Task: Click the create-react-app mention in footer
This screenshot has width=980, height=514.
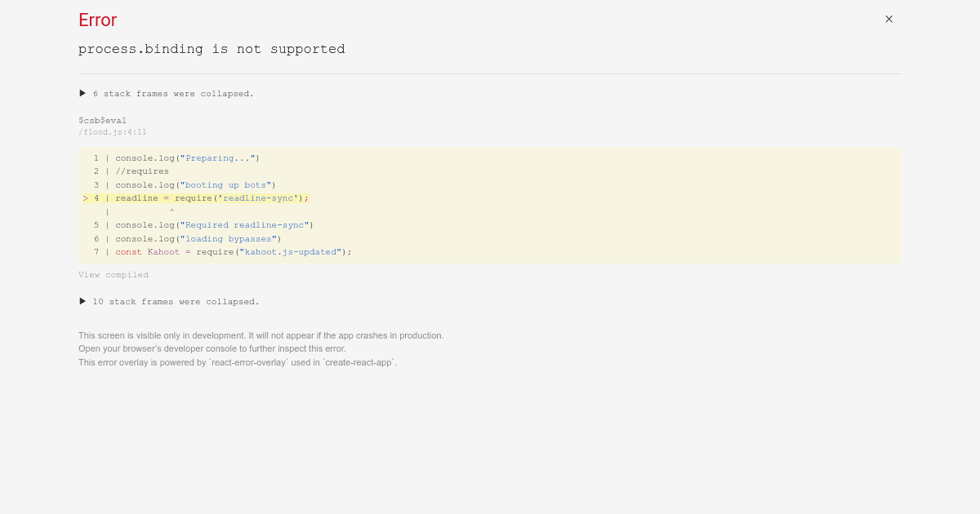Action: pyautogui.click(x=358, y=362)
